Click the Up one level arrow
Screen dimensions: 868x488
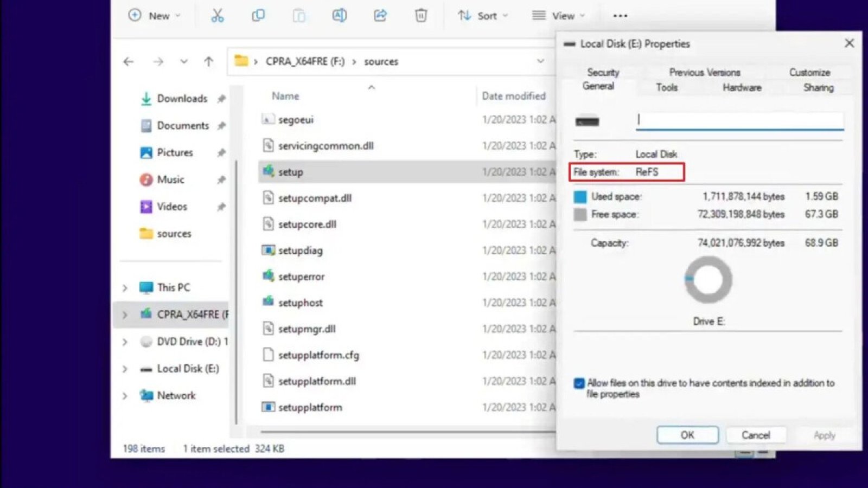point(209,62)
